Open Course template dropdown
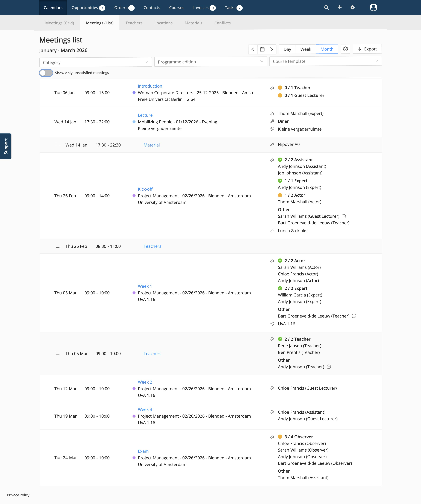 point(325,61)
